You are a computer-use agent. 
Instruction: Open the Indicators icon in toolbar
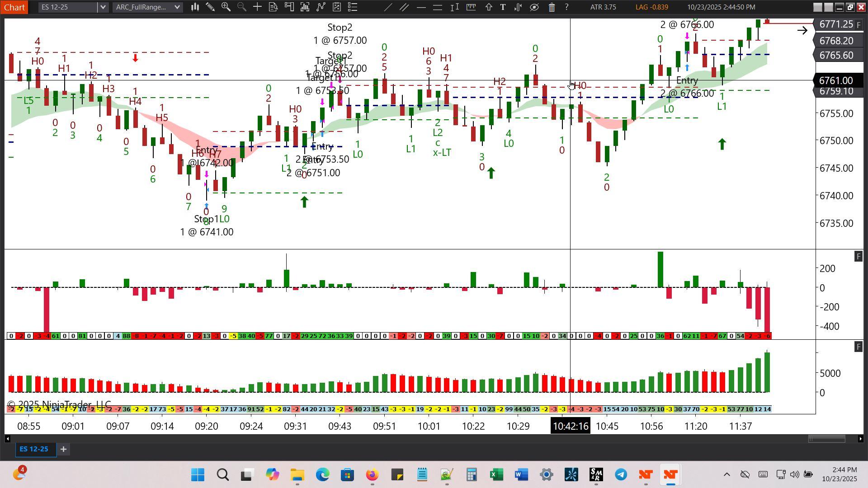(321, 7)
